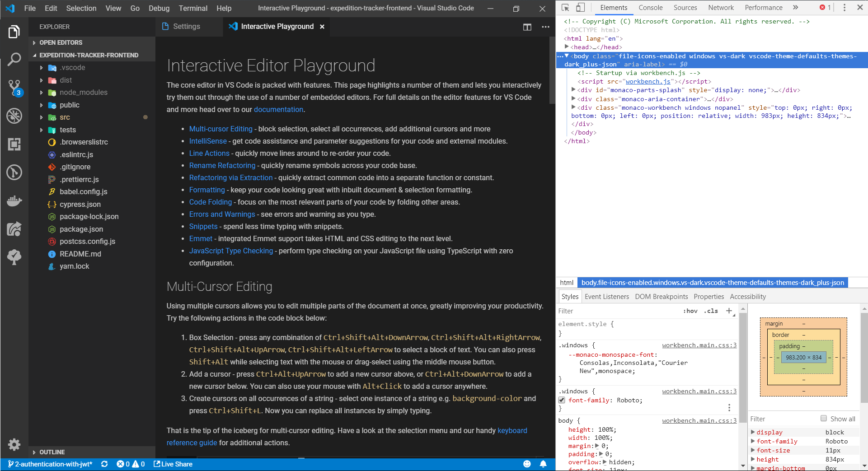Toggle the device toolbar in DevTools

[581, 7]
